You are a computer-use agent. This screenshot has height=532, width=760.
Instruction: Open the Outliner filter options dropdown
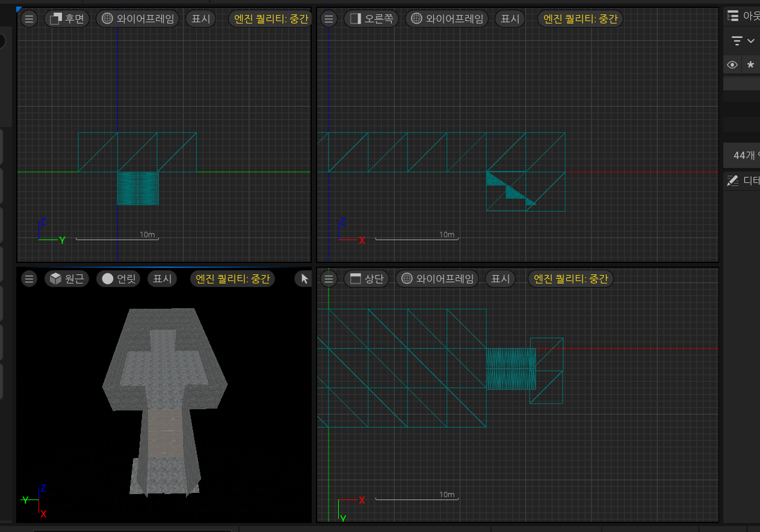(743, 41)
